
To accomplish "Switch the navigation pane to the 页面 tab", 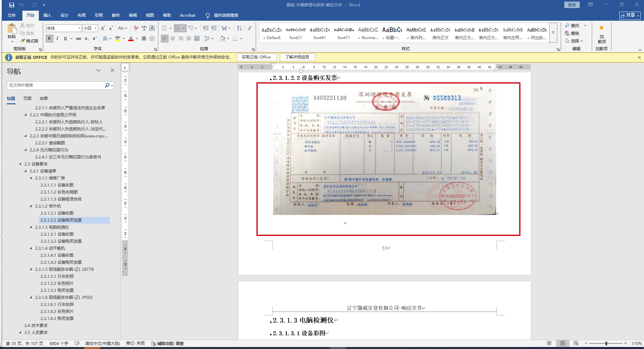I will 27,99.
